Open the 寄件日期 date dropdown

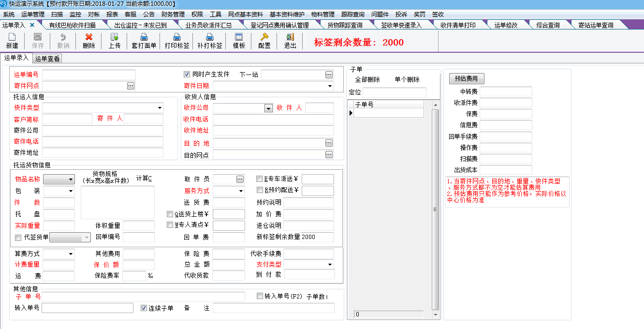pyautogui.click(x=330, y=86)
